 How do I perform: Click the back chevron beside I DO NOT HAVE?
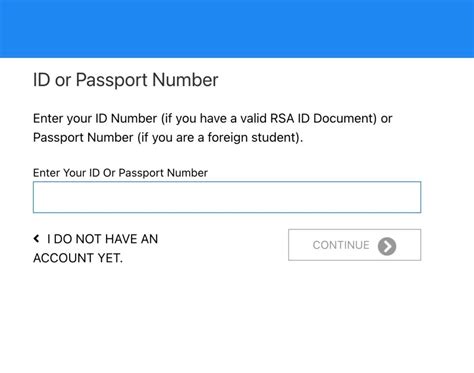click(x=36, y=238)
